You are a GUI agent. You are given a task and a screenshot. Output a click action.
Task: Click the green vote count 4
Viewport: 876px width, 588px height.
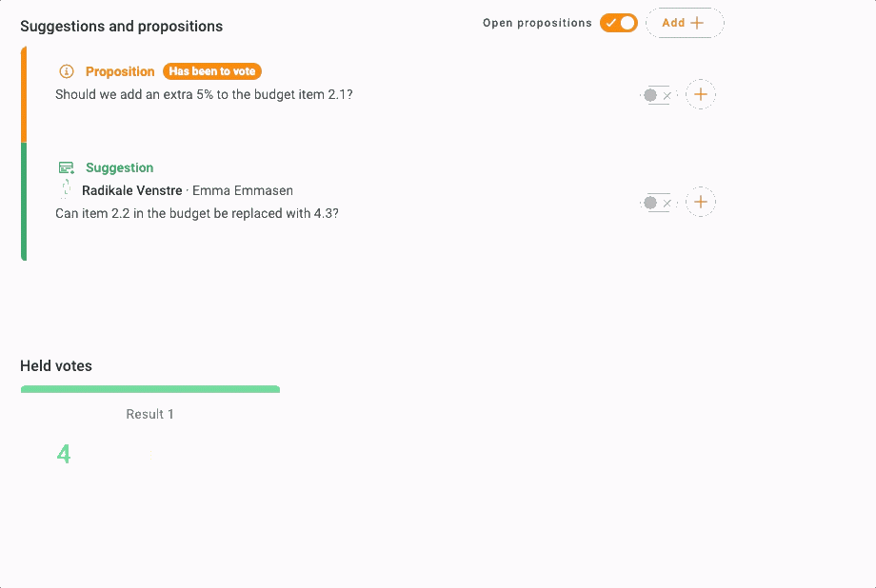(x=64, y=455)
